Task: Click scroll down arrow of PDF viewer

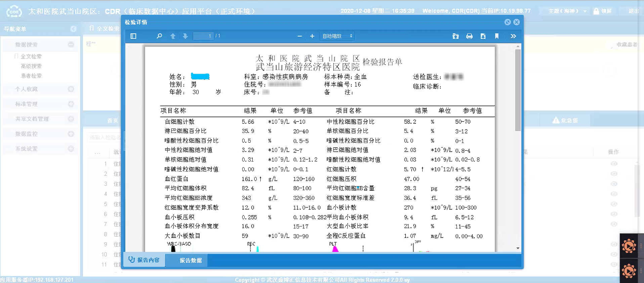Action: pos(518,248)
